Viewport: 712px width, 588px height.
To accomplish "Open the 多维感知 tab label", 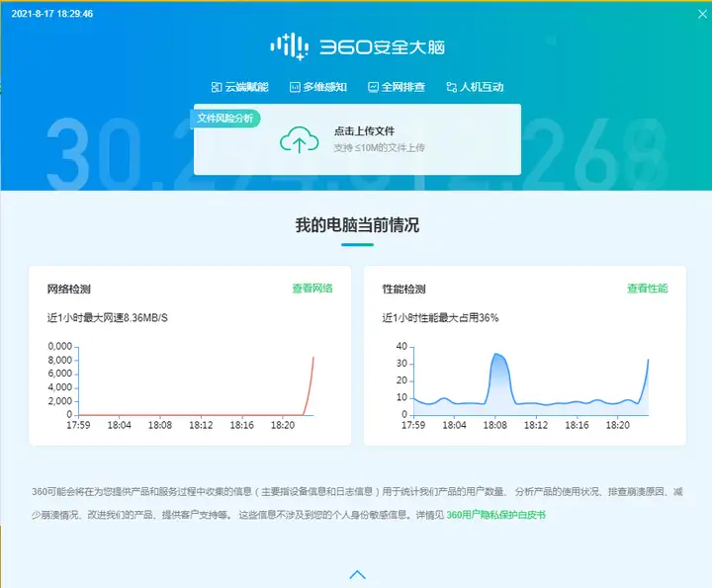I will point(324,87).
